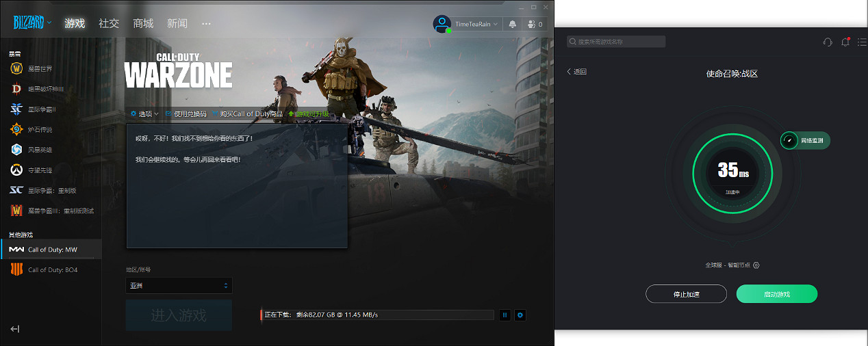Toggle the 网络监测 network monitor
Viewport: 868px width, 346px height.
coord(806,141)
